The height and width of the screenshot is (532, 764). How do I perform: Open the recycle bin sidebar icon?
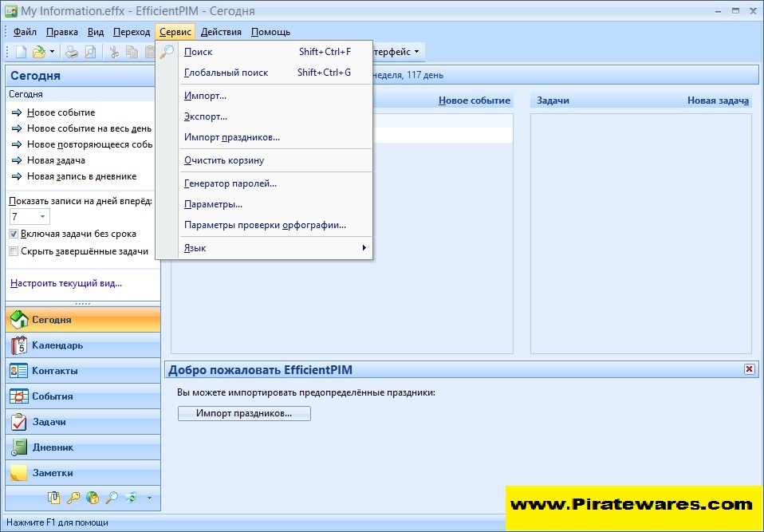[131, 498]
